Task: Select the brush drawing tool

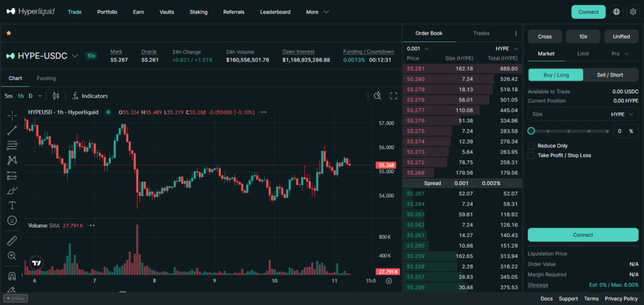Action: pyautogui.click(x=13, y=191)
